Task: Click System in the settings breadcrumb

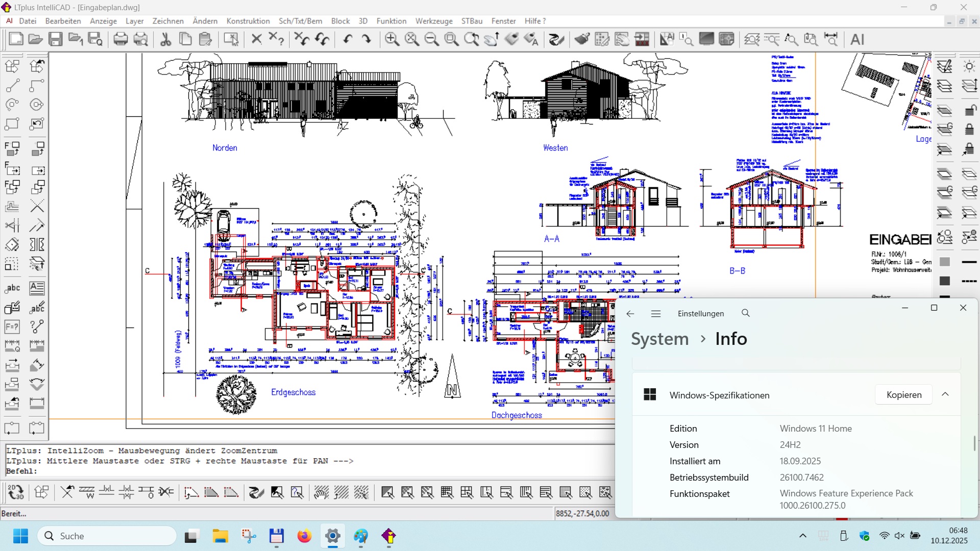Action: coord(659,339)
